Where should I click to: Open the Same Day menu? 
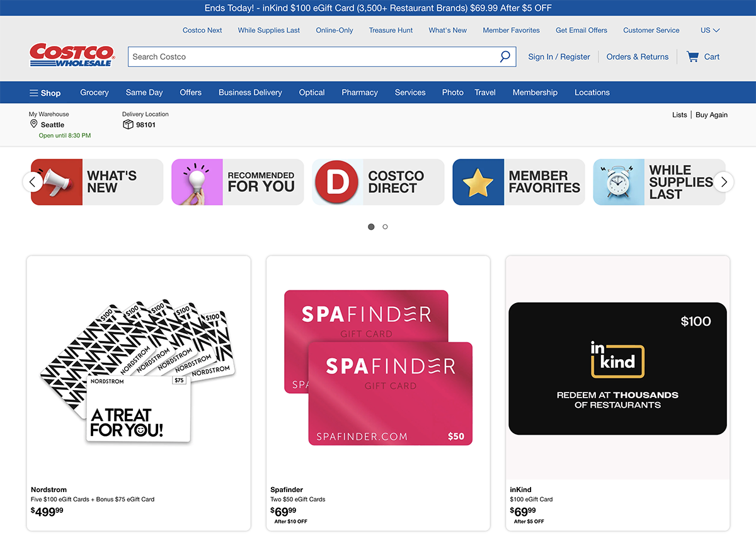click(x=144, y=93)
